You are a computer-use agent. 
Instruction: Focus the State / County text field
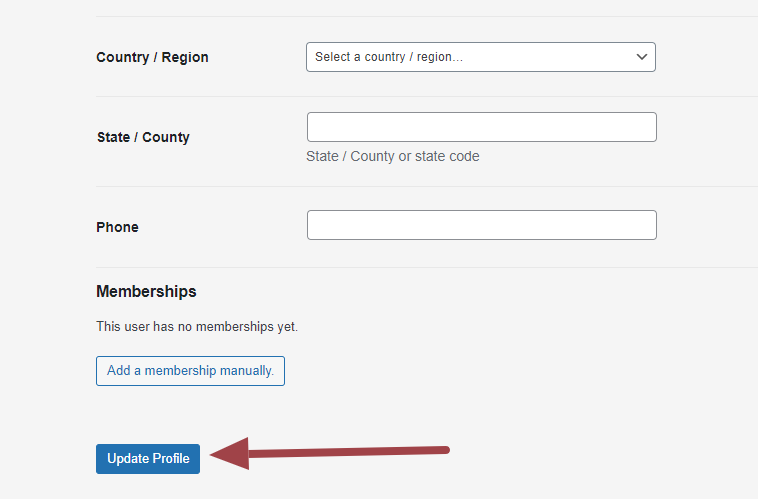(481, 127)
